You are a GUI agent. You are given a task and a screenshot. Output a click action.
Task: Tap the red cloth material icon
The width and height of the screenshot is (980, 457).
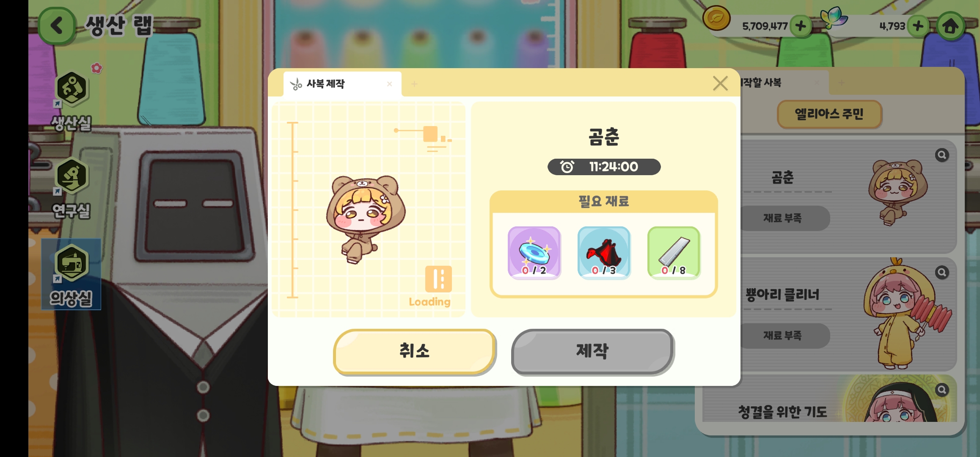point(604,253)
